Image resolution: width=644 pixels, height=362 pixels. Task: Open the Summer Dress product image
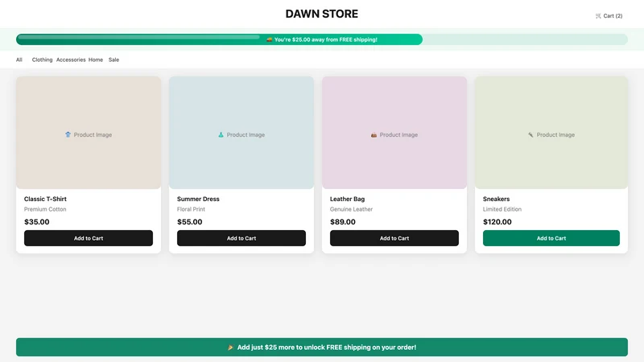(242, 133)
